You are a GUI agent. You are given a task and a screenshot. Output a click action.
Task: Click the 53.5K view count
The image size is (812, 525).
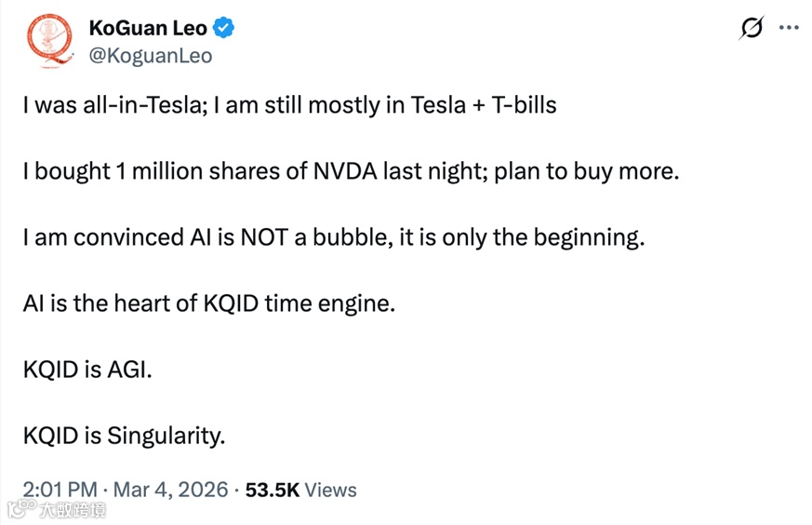272,490
